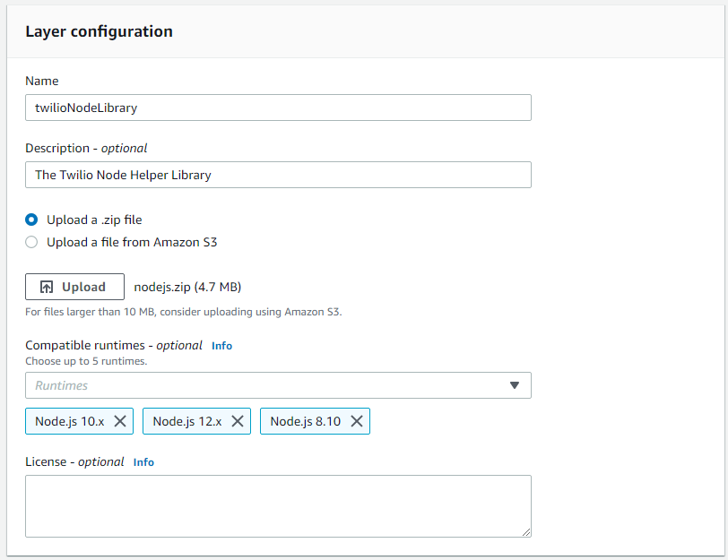Open Info link for Compatible runtimes
The image size is (728, 560).
[222, 346]
